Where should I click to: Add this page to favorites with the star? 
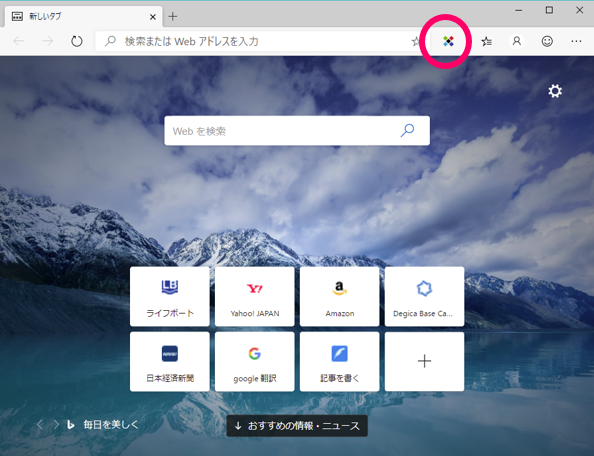[415, 41]
